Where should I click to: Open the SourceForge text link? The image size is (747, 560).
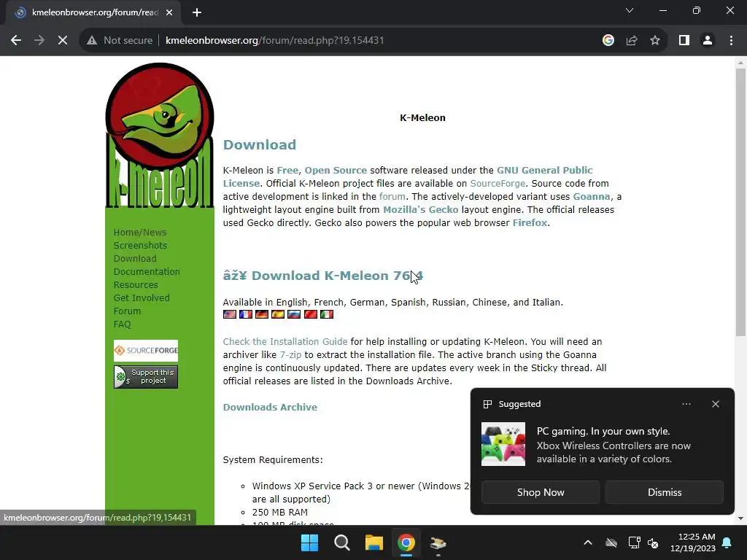pos(498,183)
